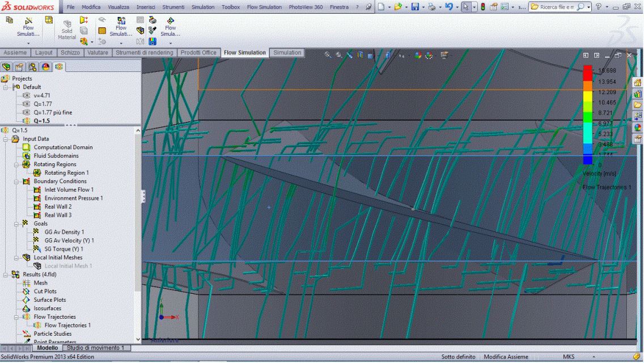Viewport: 644px width, 363px height.
Task: Click the Ricerca file search field
Action: [x=557, y=7]
